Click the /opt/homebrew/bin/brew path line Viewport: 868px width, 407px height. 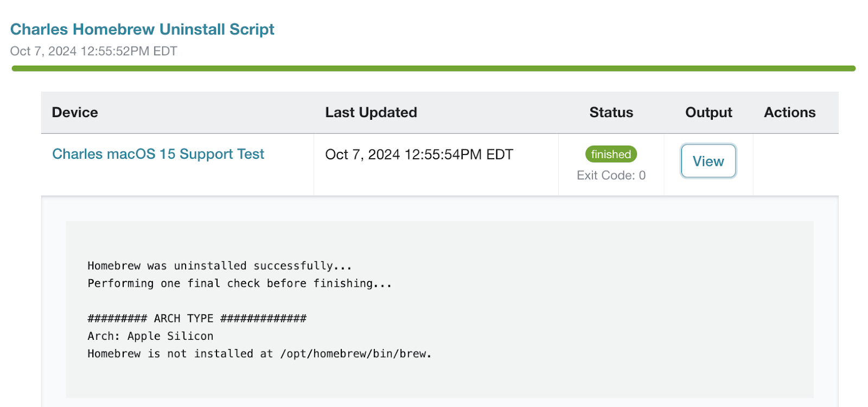[259, 354]
